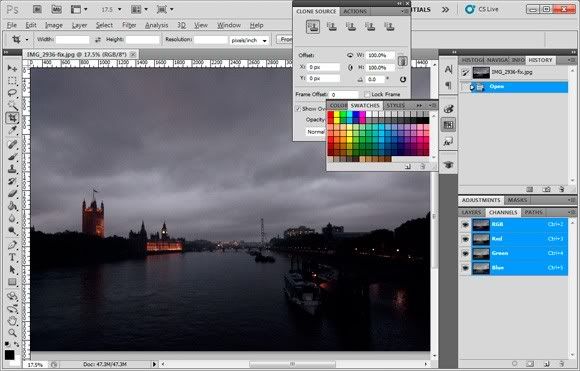Open the Character panel dock icon

pos(448,69)
